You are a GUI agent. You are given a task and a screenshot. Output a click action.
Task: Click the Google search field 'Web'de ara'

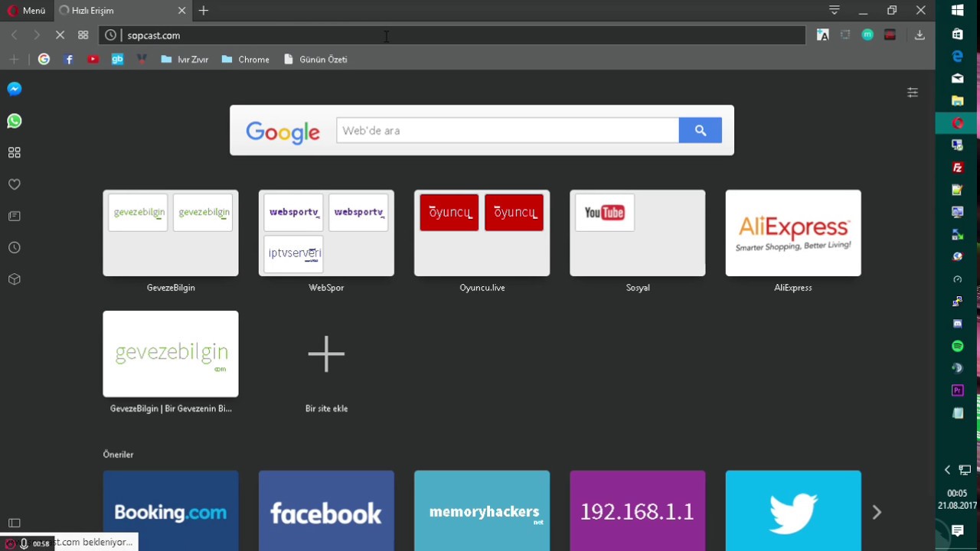(x=507, y=130)
